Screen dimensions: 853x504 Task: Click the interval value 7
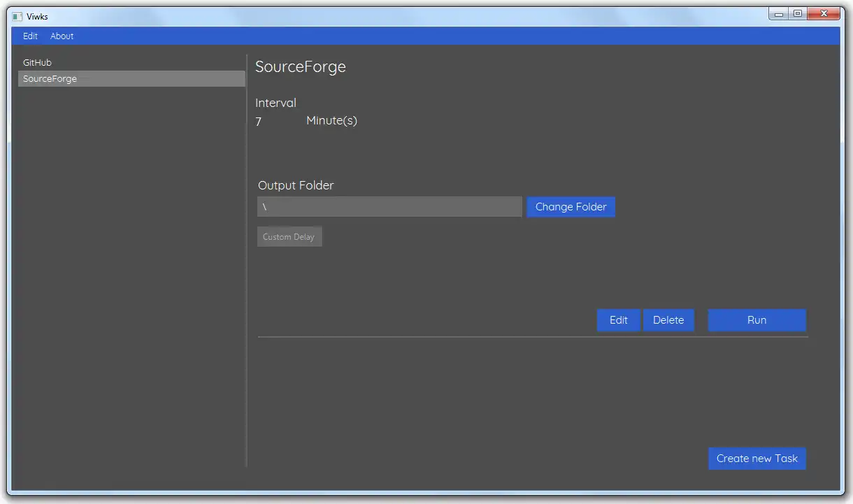point(259,122)
